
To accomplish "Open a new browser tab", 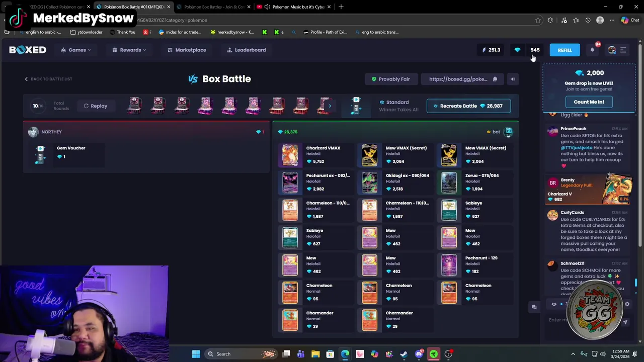I will pos(341,7).
